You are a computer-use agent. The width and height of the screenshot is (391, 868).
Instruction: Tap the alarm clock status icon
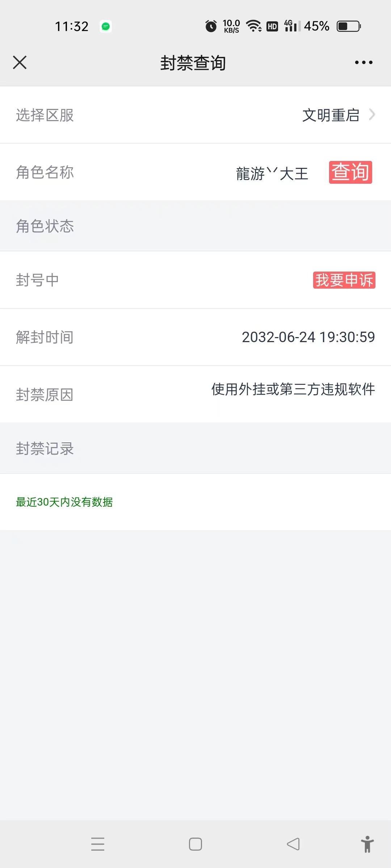point(211,26)
